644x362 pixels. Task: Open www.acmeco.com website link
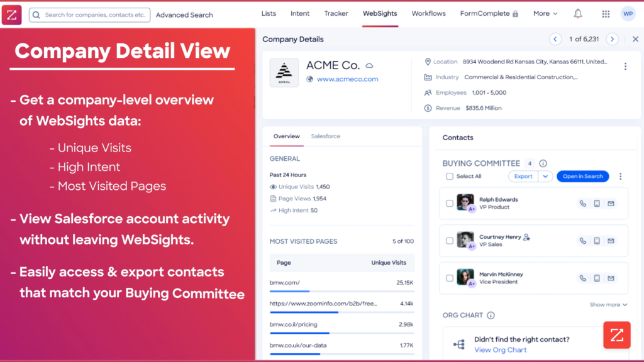[347, 79]
